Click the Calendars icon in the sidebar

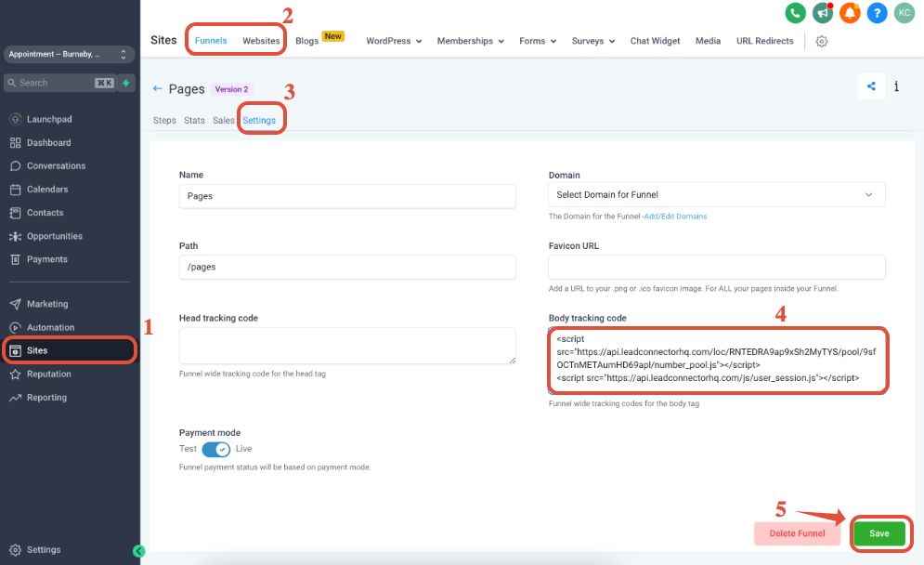(15, 190)
